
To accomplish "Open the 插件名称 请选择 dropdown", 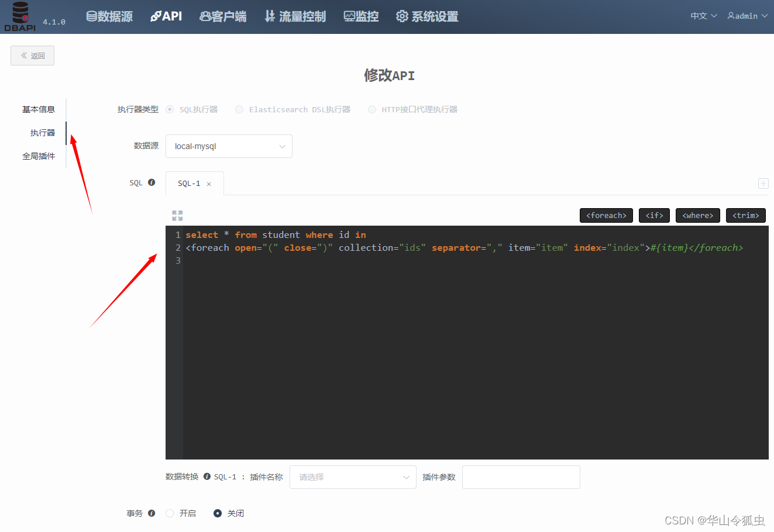I will coord(353,477).
